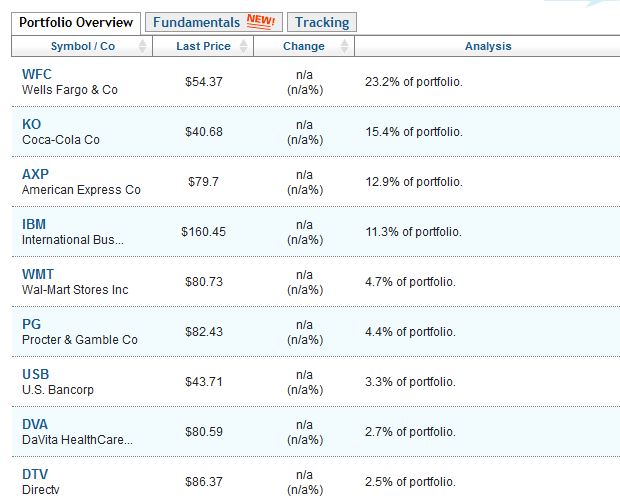
Task: Open the DVA ticker link
Action: pyautogui.click(x=35, y=424)
